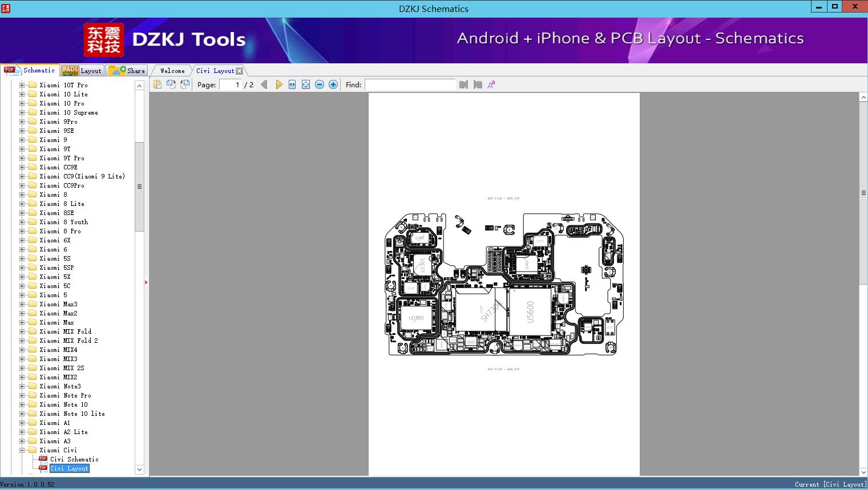Click the Civi Layout PDF icon
Image resolution: width=868 pixels, height=490 pixels.
point(43,468)
